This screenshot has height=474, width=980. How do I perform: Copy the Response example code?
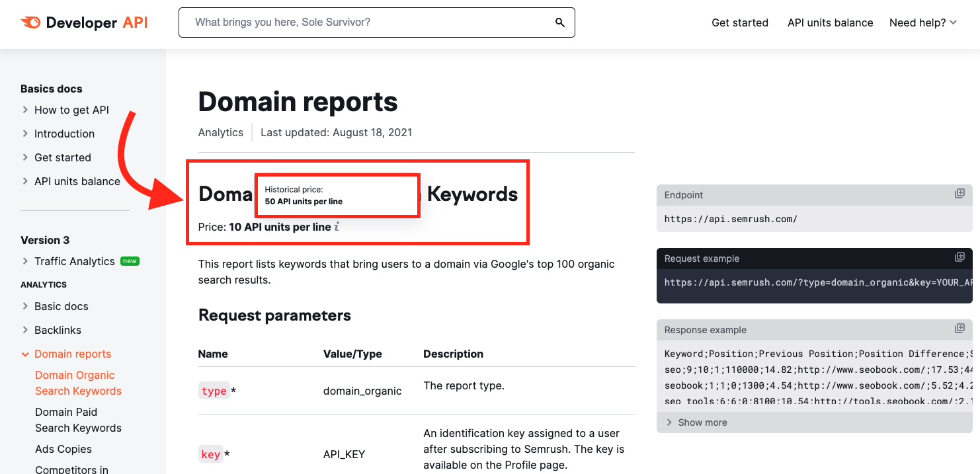click(x=960, y=329)
